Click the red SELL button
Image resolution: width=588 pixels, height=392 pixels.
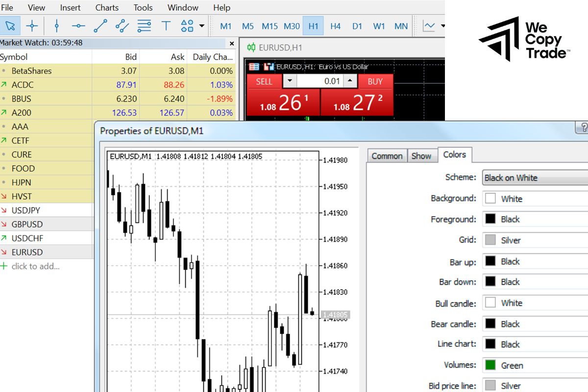[x=264, y=81]
